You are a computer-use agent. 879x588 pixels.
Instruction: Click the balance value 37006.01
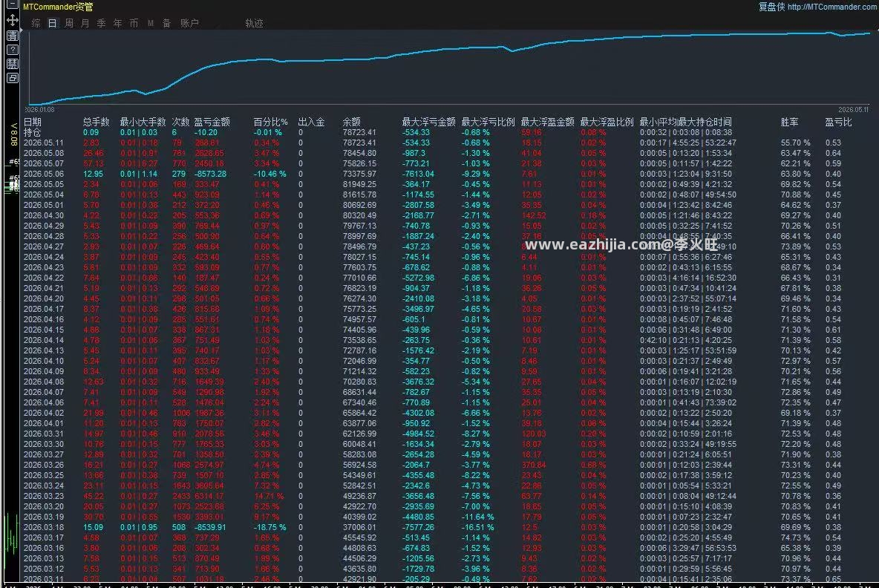359,527
